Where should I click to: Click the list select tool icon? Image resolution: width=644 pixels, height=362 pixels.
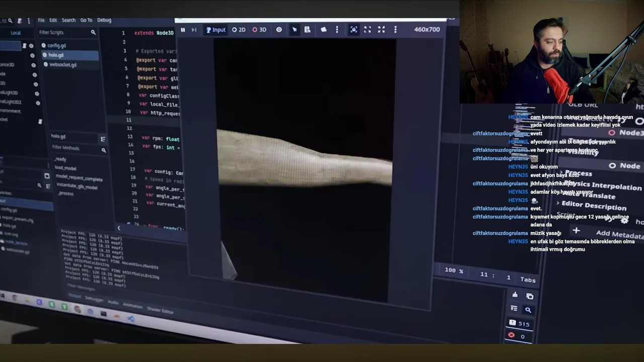tap(307, 30)
